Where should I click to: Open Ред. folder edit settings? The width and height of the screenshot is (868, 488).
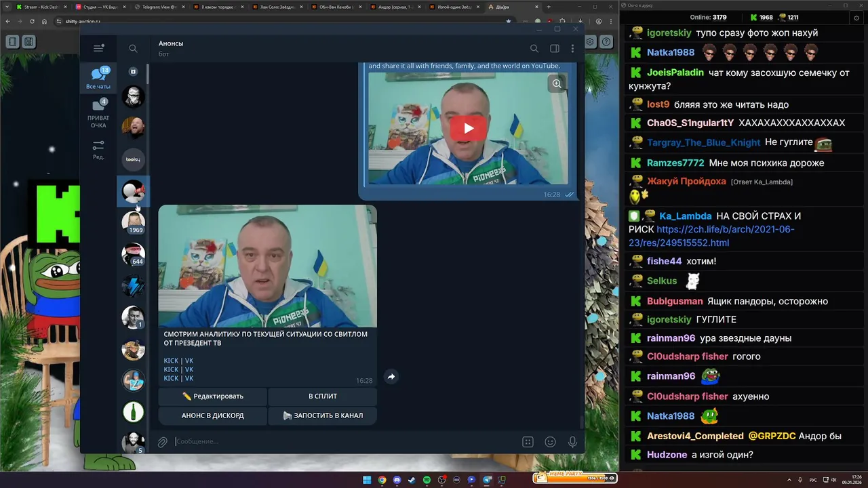[x=98, y=149]
